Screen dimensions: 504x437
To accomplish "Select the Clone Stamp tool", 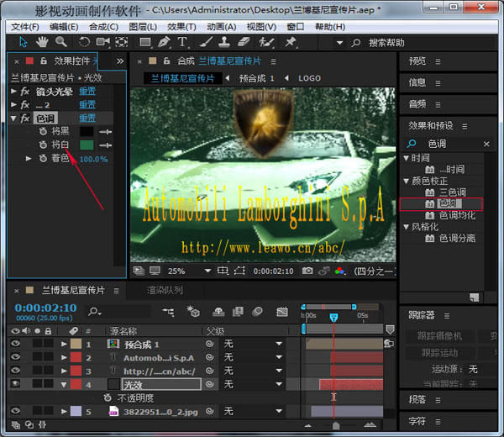I will click(x=224, y=42).
